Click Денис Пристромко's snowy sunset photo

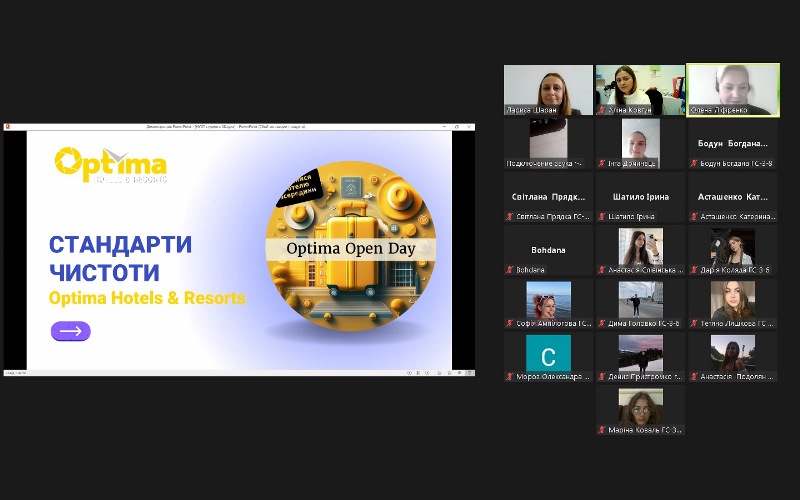[x=640, y=353]
